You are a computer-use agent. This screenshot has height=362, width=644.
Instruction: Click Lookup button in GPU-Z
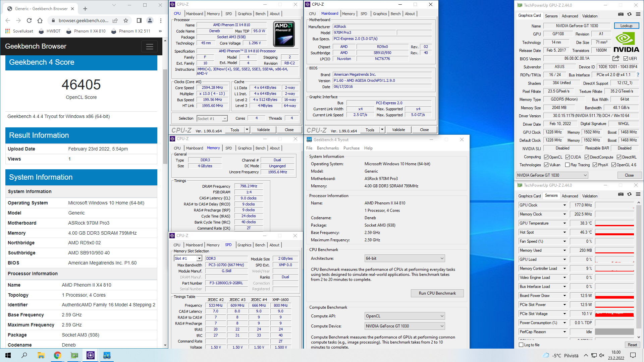(626, 26)
